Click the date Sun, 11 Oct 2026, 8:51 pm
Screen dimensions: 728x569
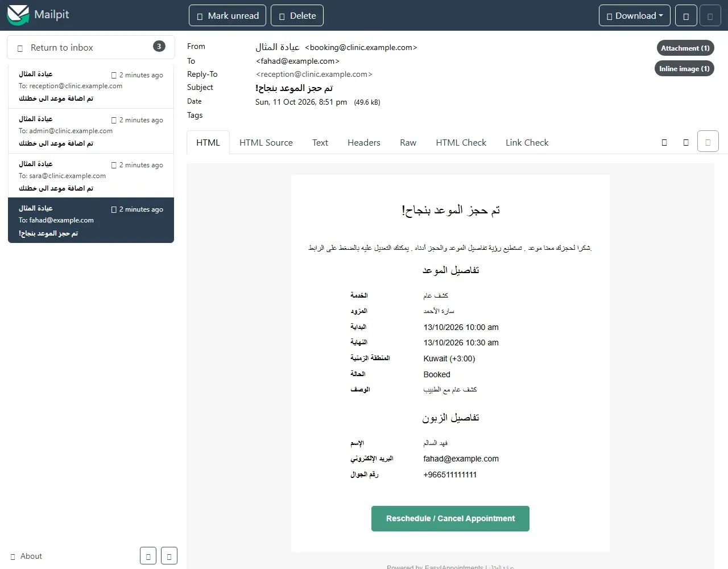click(x=301, y=102)
